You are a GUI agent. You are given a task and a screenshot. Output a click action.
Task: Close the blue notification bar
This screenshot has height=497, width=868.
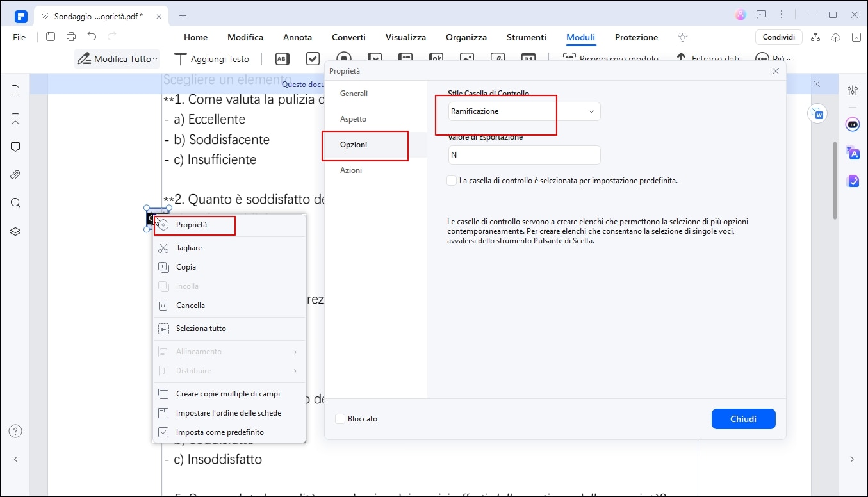[817, 84]
